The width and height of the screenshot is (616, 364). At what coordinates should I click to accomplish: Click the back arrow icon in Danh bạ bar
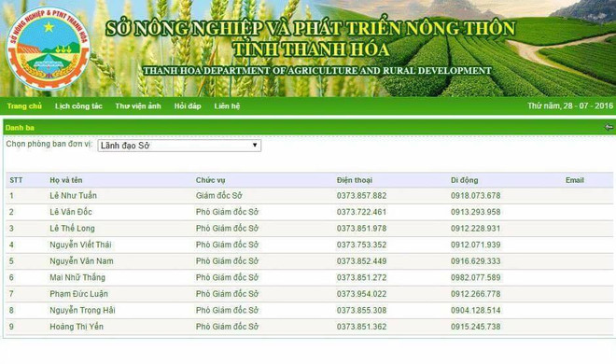click(609, 127)
